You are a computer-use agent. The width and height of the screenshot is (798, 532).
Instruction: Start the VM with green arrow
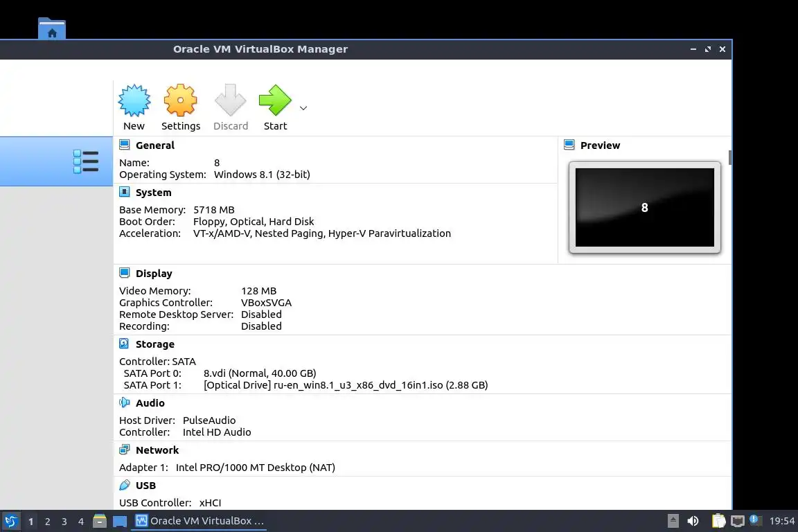coord(275,100)
